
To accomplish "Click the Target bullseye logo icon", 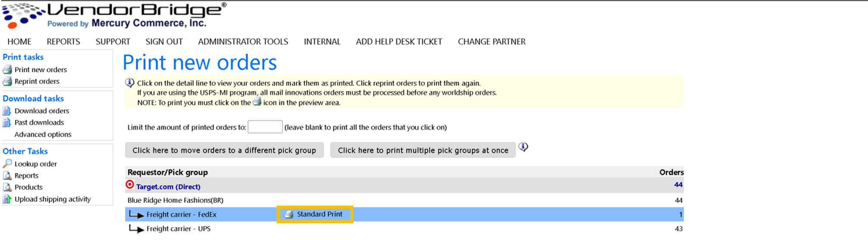I will 130,185.
